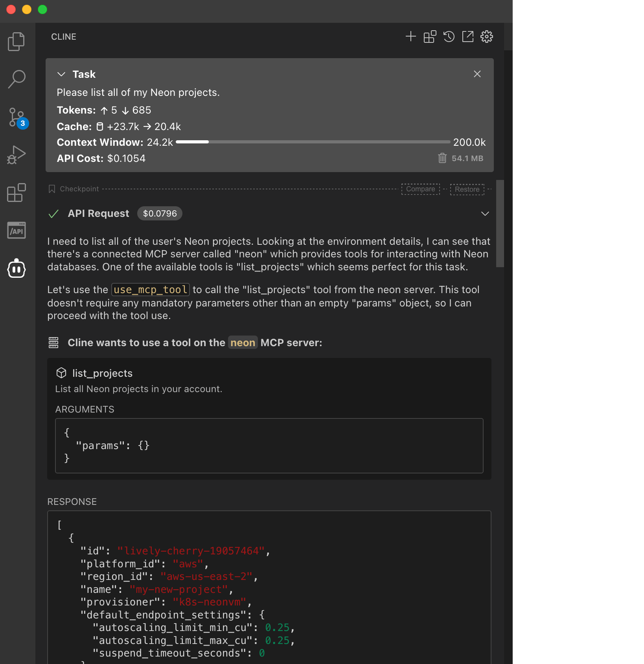Collapse the Task section
644x664 pixels.
(61, 74)
